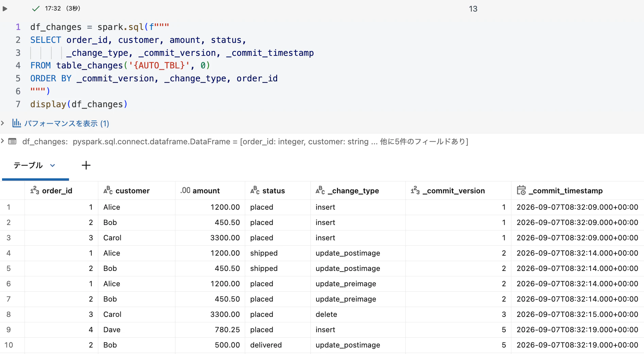644x354 pixels.
Task: Click the df_changes DataFrame table icon
Action: coord(12,141)
